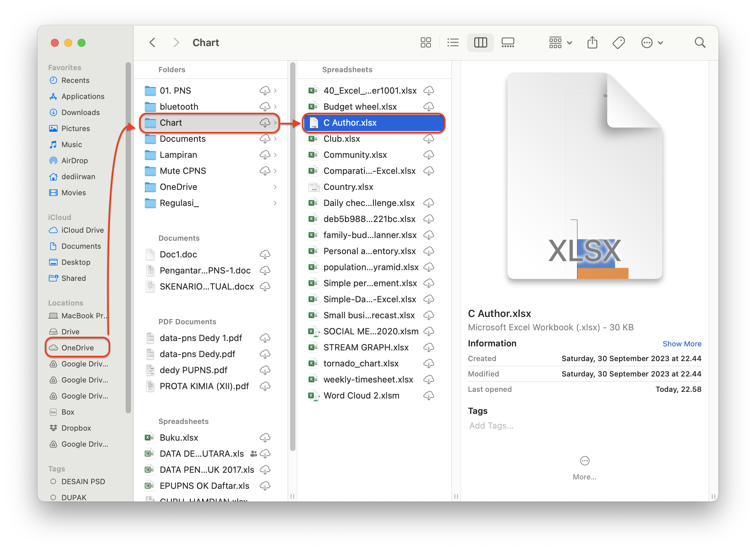Expand the Lampiran folder chevron
The image size is (756, 551).
(275, 155)
